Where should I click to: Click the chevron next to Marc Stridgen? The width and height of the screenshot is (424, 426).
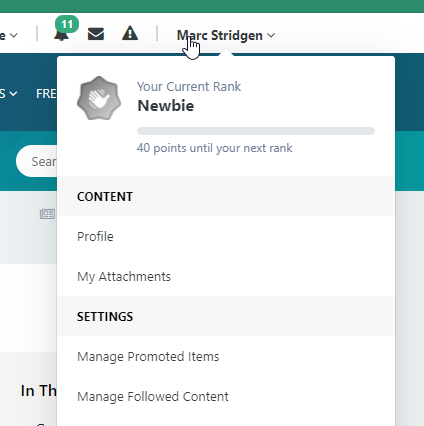(271, 35)
